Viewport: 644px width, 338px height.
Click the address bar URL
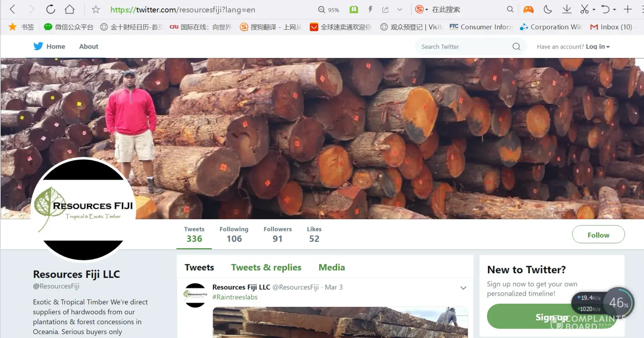183,10
